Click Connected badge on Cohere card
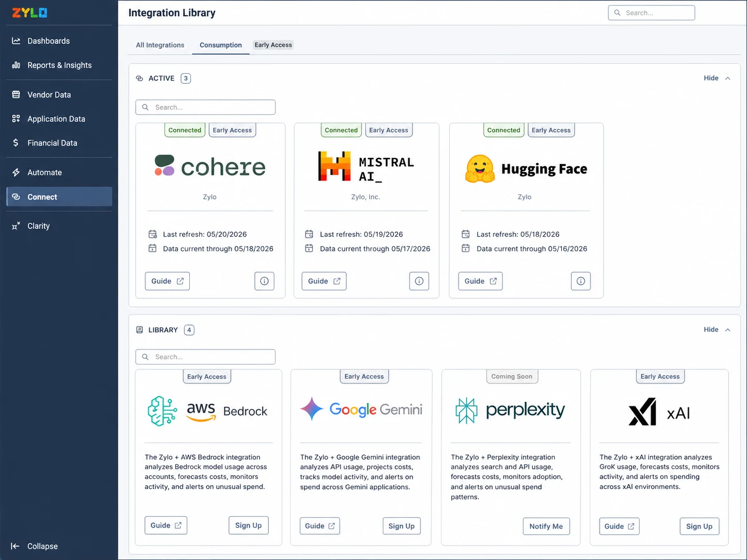747x560 pixels. (185, 130)
